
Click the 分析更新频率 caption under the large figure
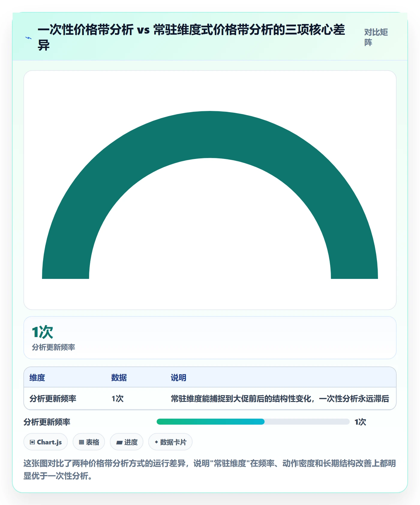coord(53,347)
